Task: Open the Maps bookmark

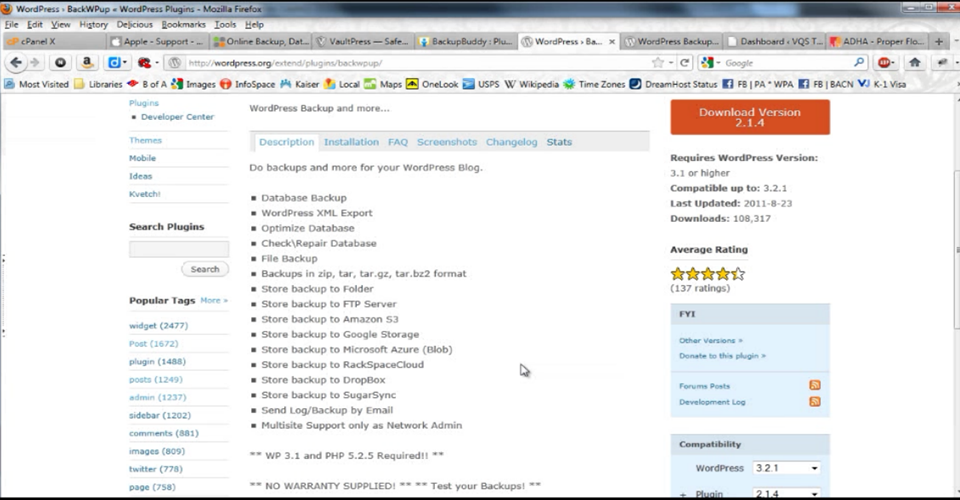Action: pyautogui.click(x=383, y=84)
